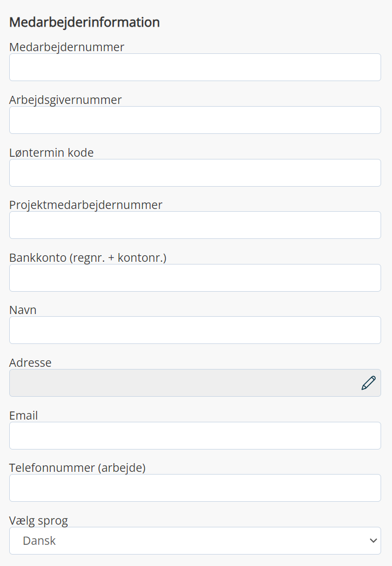
Task: Select the Email input box
Action: [x=195, y=435]
